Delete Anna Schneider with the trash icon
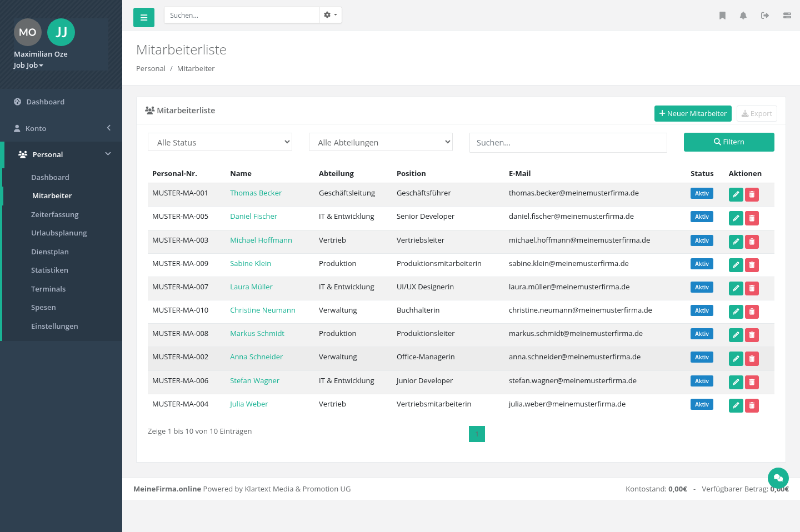The image size is (800, 532). tap(752, 359)
